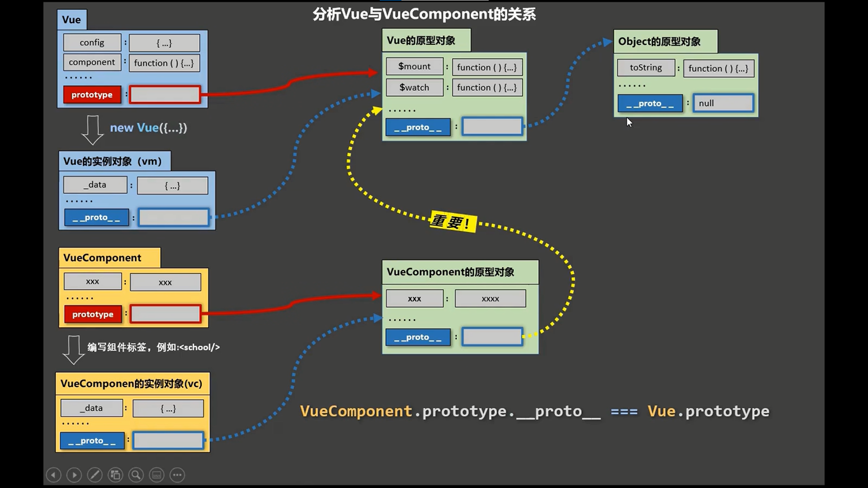The height and width of the screenshot is (488, 868).
Task: Click the 'new Vue({...})' text
Action: click(148, 128)
